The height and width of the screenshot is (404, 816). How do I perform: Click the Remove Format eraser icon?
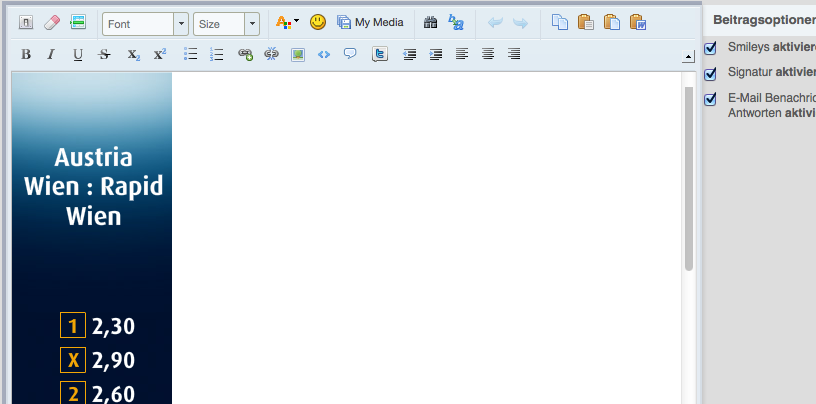point(52,22)
